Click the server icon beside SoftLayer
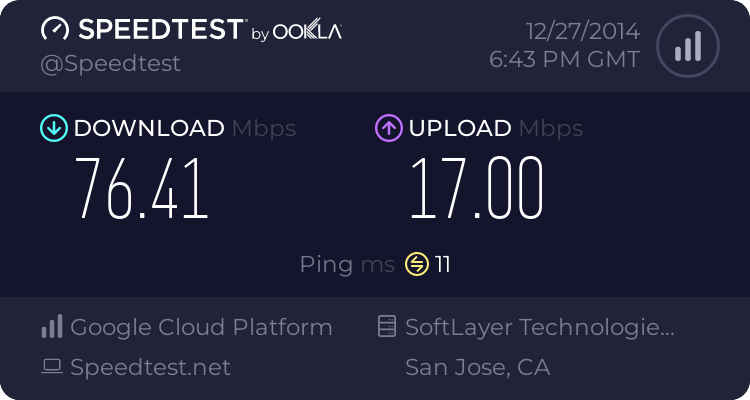 (386, 327)
